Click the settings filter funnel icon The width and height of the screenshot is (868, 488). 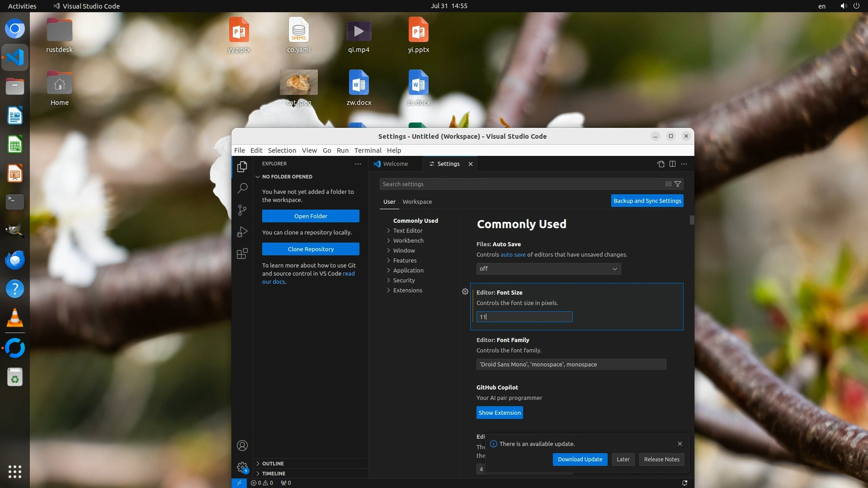[678, 184]
